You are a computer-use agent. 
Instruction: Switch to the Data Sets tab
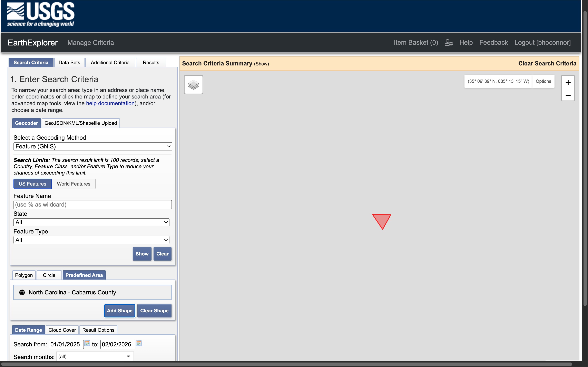69,62
